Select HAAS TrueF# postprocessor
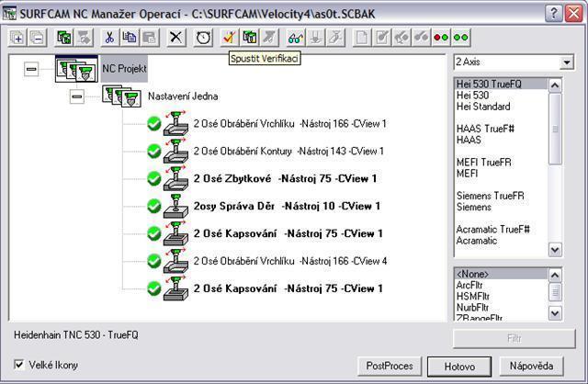Viewport: 588px width, 384px height. pos(485,129)
